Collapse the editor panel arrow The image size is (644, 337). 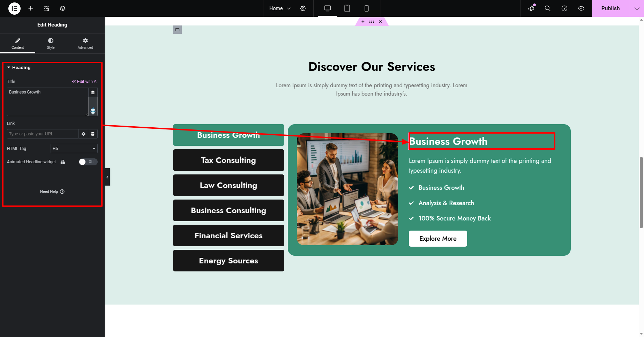(107, 177)
